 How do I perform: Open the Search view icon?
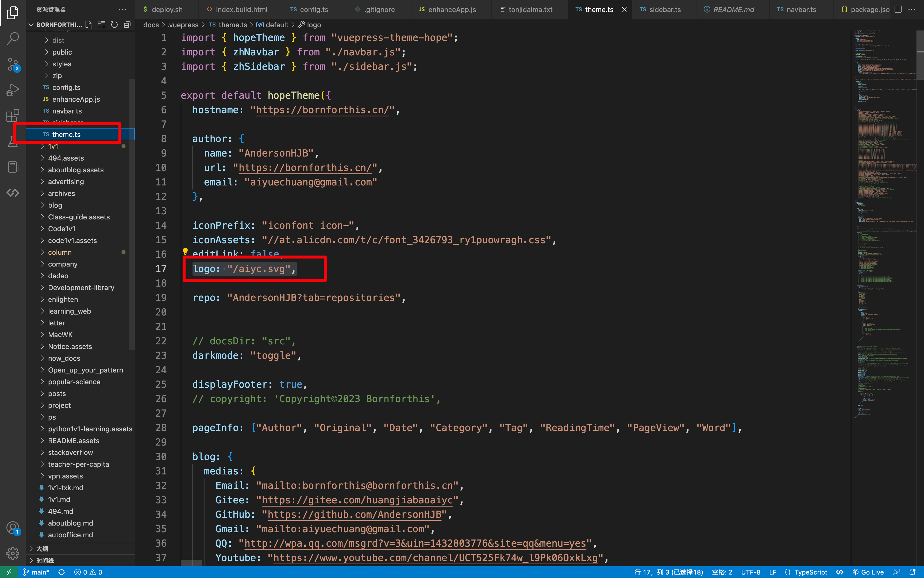click(13, 38)
